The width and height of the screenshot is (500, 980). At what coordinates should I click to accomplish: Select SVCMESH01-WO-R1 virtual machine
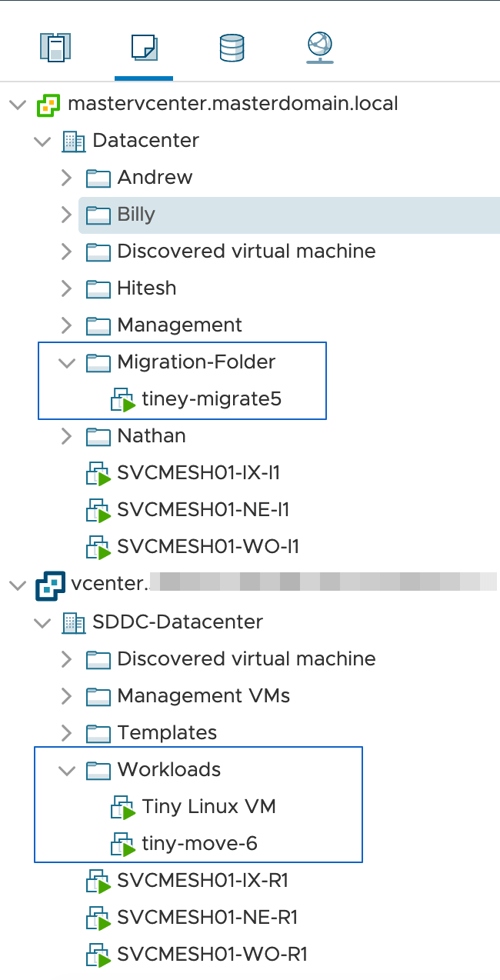pos(212,955)
